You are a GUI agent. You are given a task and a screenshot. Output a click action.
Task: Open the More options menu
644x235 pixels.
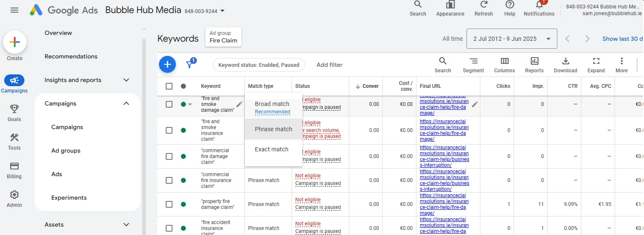coord(622,65)
